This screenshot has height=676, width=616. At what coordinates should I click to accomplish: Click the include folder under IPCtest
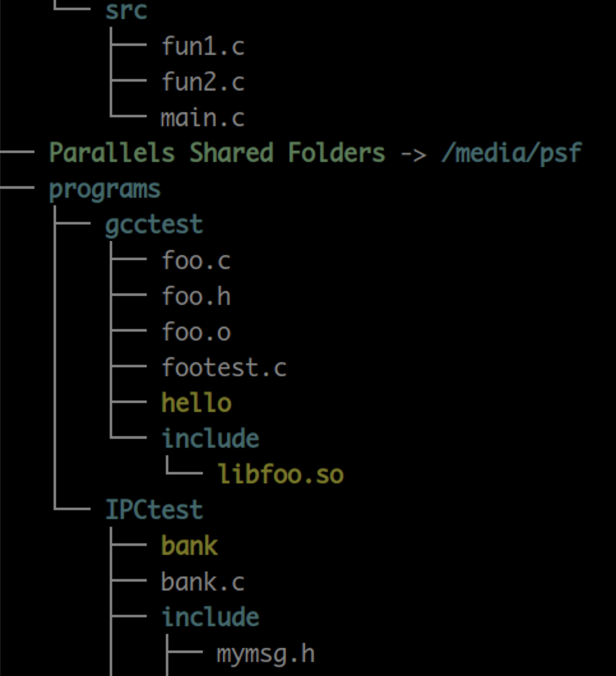tap(210, 617)
